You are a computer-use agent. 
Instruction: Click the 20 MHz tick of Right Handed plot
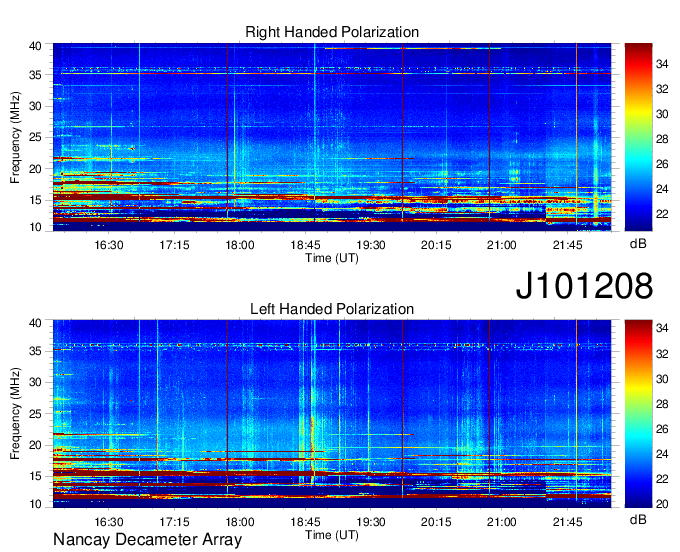[x=36, y=169]
